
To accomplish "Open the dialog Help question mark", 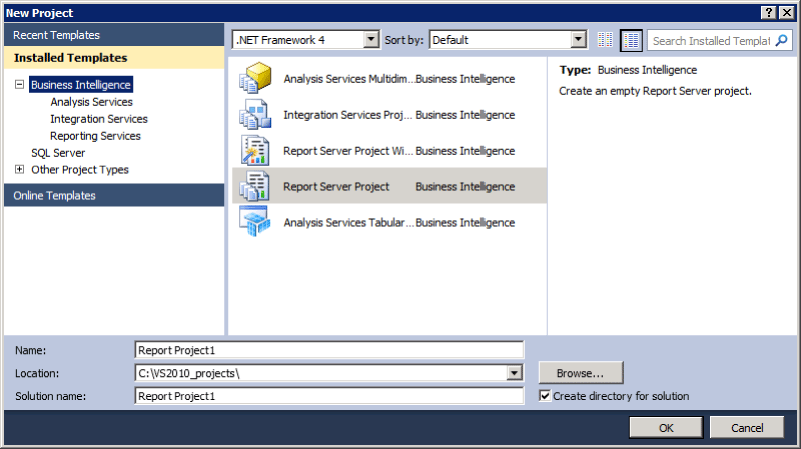I will [769, 13].
